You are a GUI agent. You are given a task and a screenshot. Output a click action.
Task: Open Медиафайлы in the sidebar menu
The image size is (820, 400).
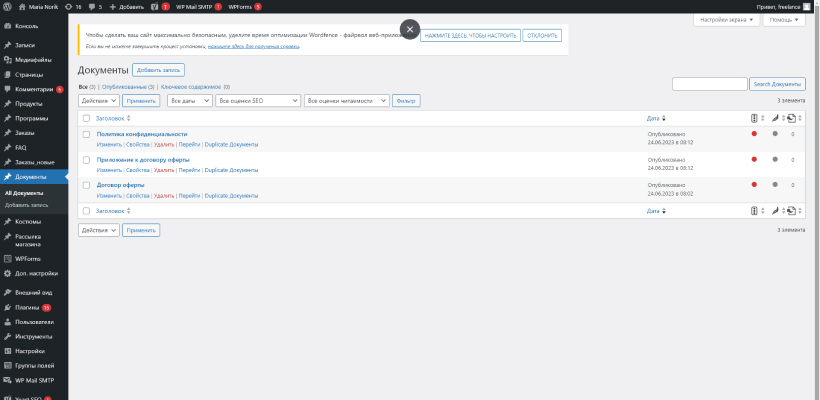(34, 60)
